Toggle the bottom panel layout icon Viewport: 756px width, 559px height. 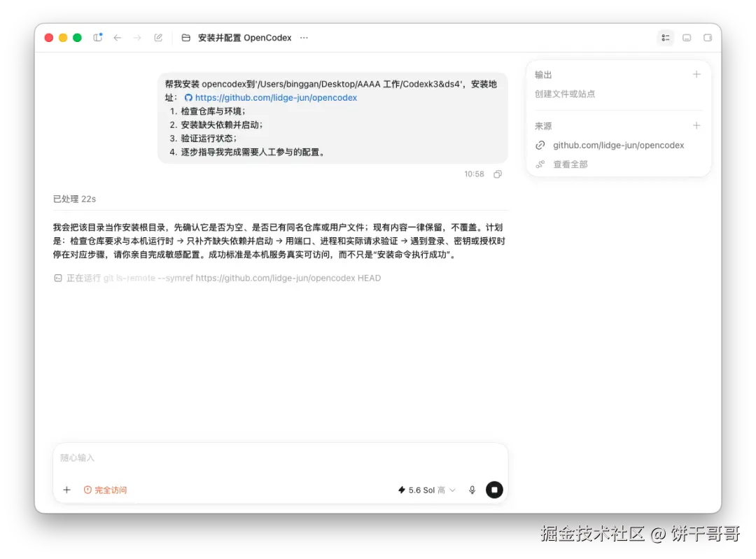click(x=687, y=38)
